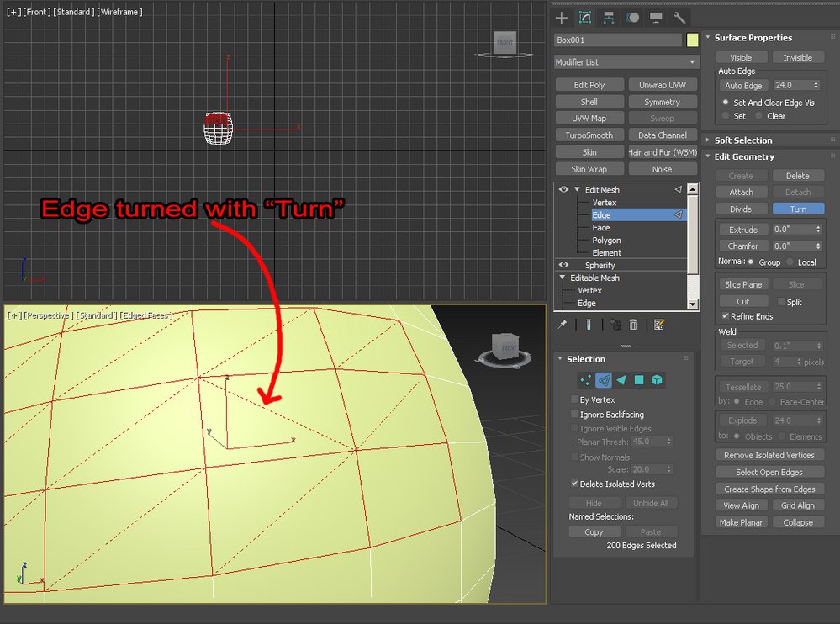
Task: Click the Divide button
Action: point(741,209)
